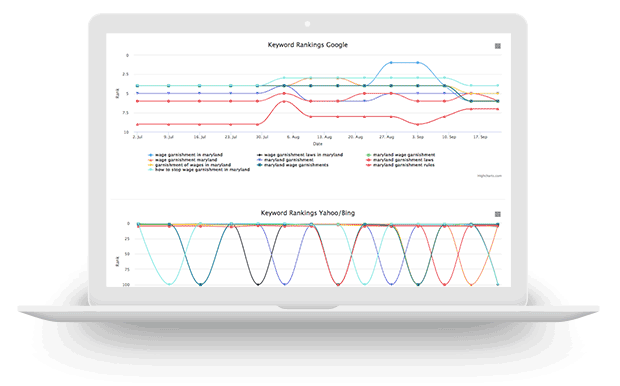Toggle 'how to stop wage garnishment in maryland'

pyautogui.click(x=199, y=170)
